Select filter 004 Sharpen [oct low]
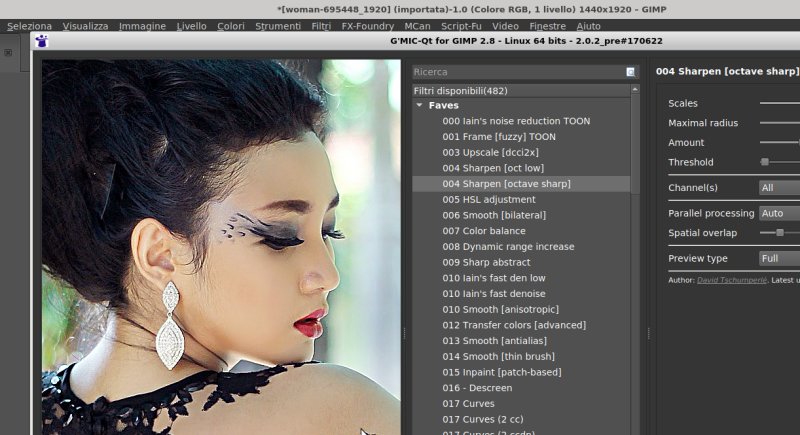 [493, 168]
